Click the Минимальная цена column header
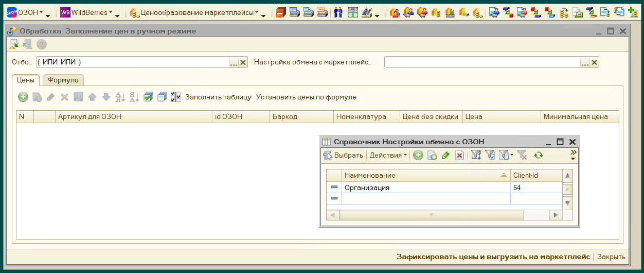Viewport: 644px width, 273px height. click(580, 117)
